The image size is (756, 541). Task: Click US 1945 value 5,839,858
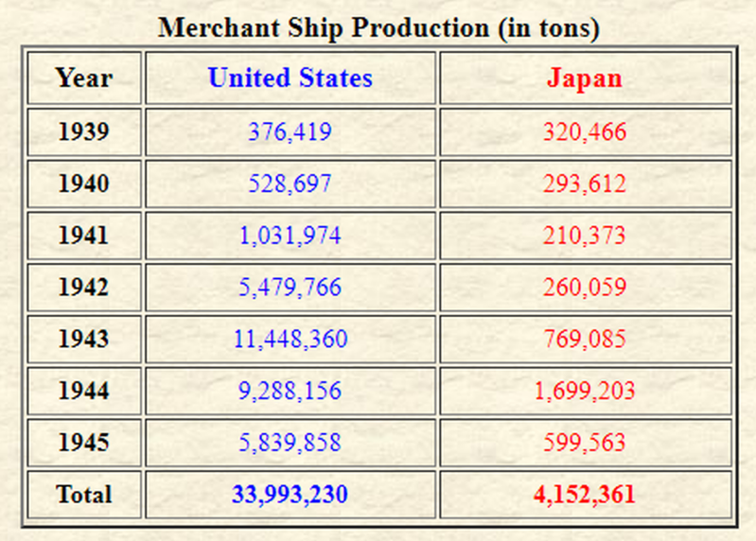pos(290,443)
